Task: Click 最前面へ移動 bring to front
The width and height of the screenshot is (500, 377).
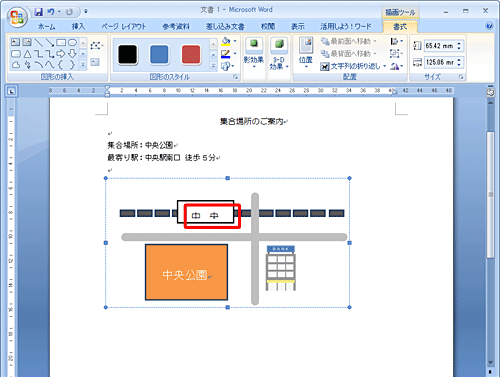Action: (x=349, y=41)
